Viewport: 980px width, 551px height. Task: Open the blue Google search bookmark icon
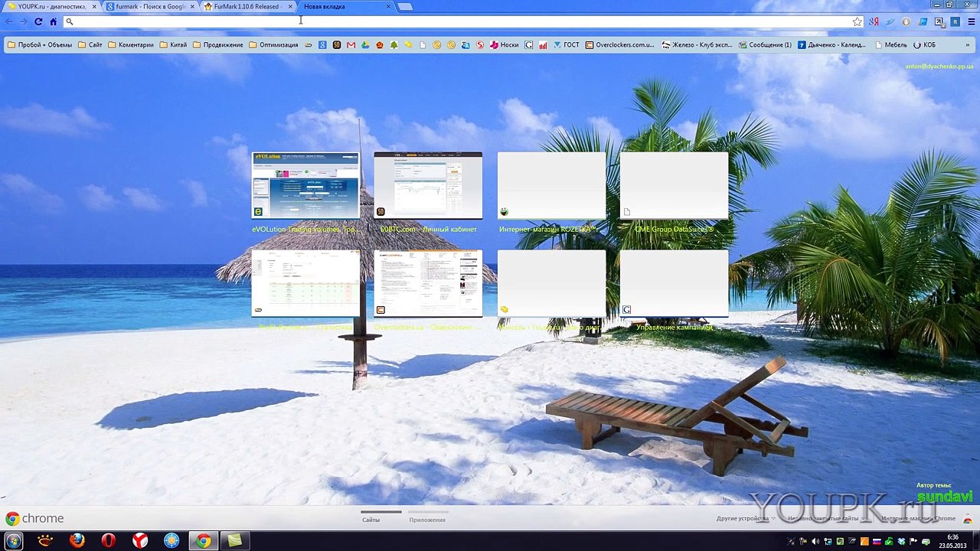point(322,45)
